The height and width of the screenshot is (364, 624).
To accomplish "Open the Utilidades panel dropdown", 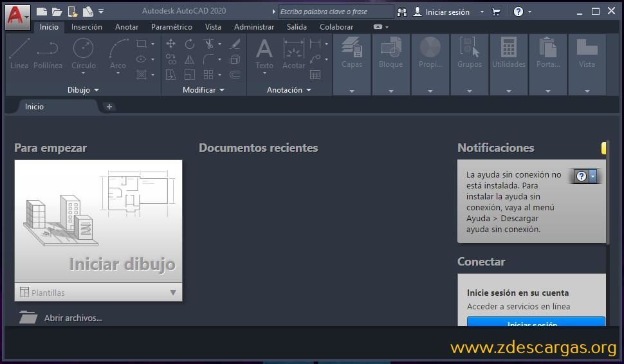I will (509, 91).
